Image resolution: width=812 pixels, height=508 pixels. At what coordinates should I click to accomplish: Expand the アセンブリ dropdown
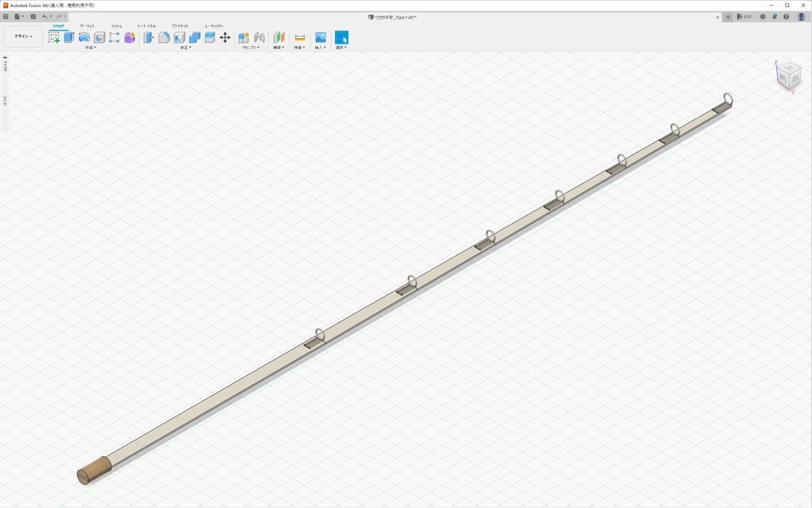(x=251, y=47)
